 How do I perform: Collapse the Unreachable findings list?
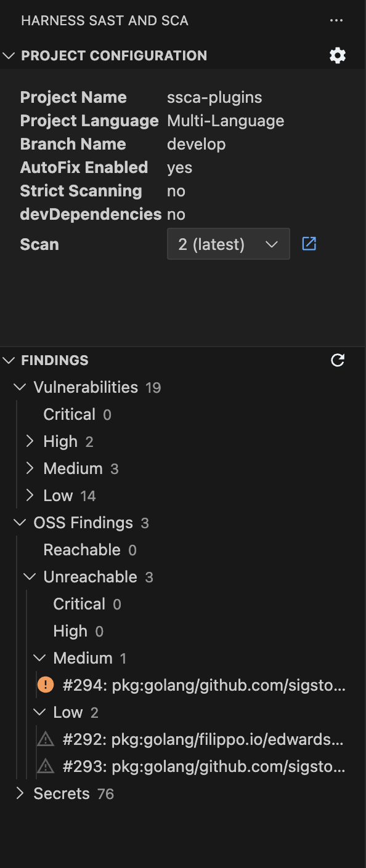30,576
